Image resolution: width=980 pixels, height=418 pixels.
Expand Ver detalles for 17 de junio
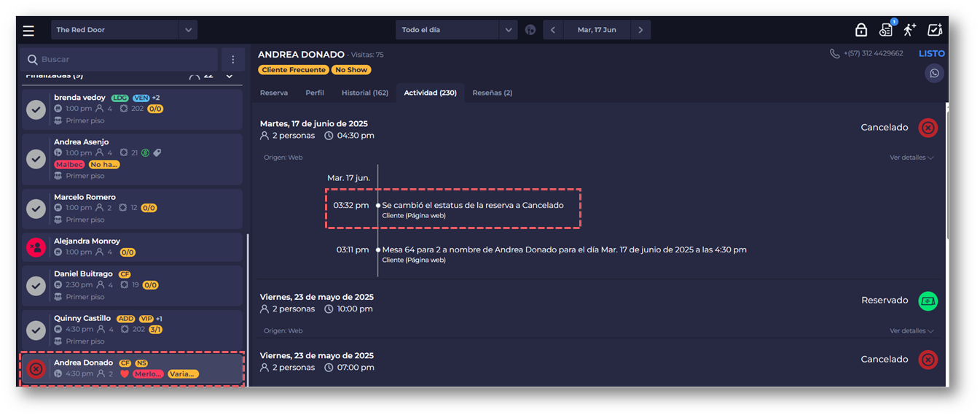tap(912, 158)
